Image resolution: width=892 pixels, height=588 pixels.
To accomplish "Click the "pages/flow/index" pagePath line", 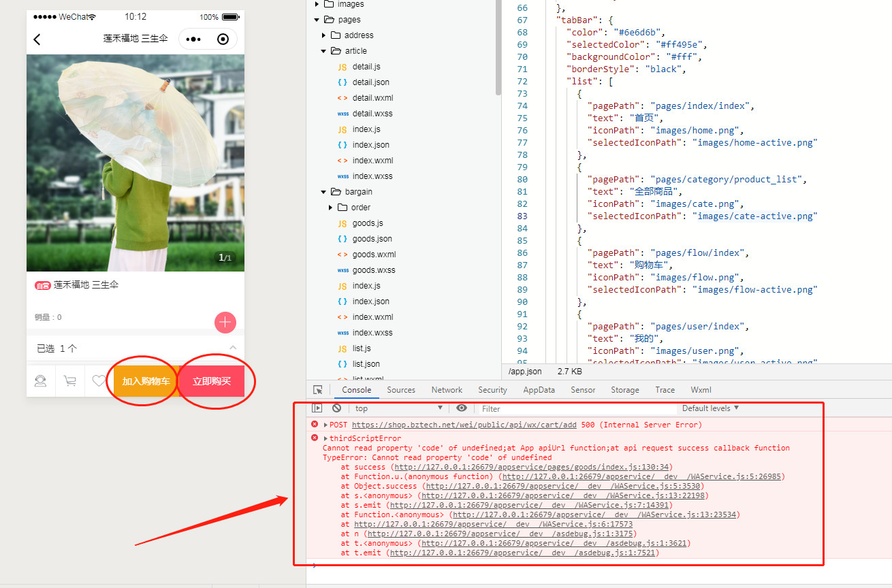I will 671,252.
